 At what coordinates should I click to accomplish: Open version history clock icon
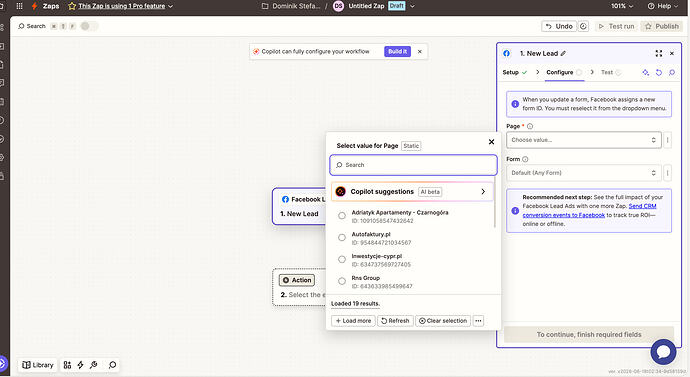point(584,26)
